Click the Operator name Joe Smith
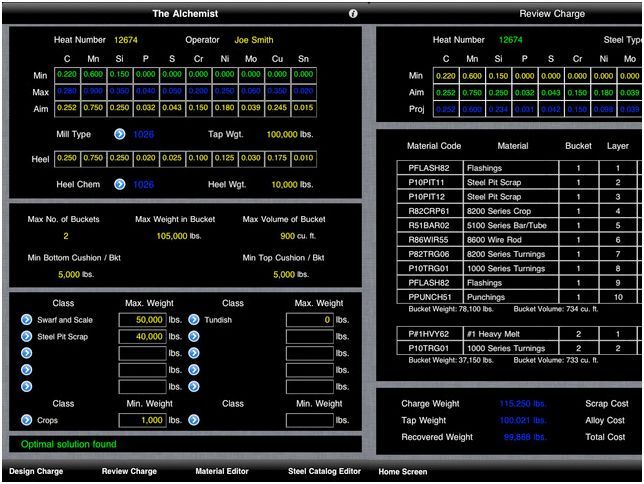The height and width of the screenshot is (484, 644). coord(253,40)
